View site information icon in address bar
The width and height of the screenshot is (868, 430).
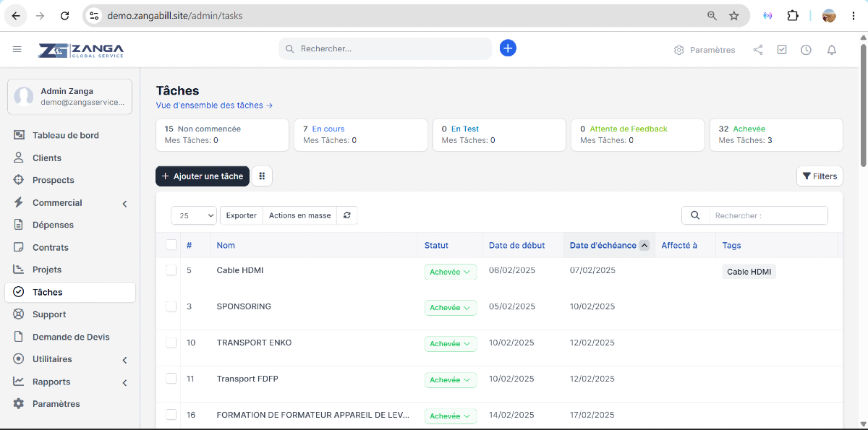(x=94, y=15)
